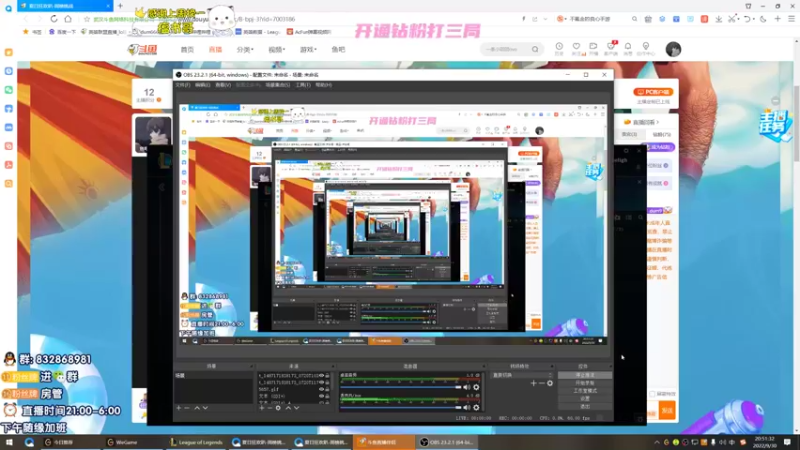Open the browser hamburger menu
The width and height of the screenshot is (800, 450).
pos(791,19)
